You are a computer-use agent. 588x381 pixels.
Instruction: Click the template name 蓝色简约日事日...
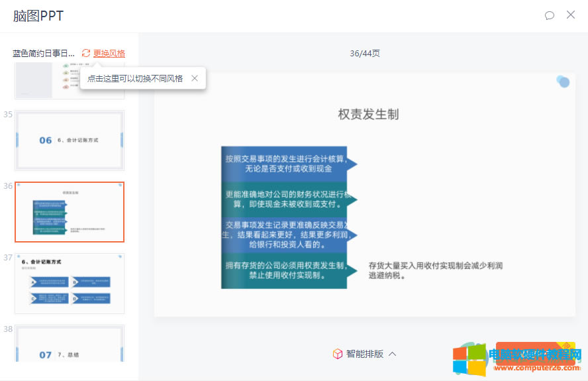pyautogui.click(x=43, y=53)
